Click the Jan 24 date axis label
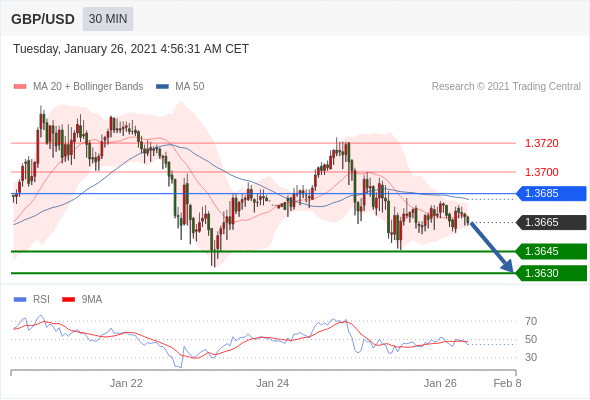The width and height of the screenshot is (590, 400). 272,383
